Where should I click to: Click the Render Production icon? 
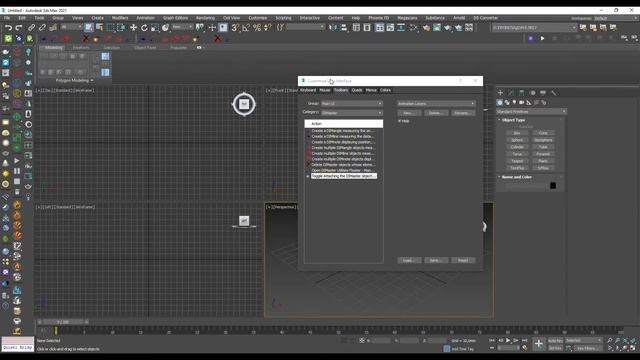pyautogui.click(x=458, y=28)
